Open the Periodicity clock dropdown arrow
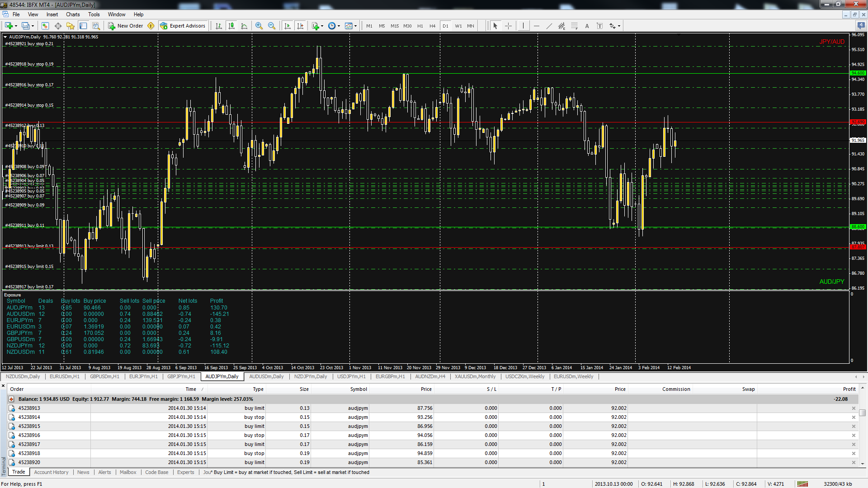Screen dimensions: 868x488 coord(339,26)
